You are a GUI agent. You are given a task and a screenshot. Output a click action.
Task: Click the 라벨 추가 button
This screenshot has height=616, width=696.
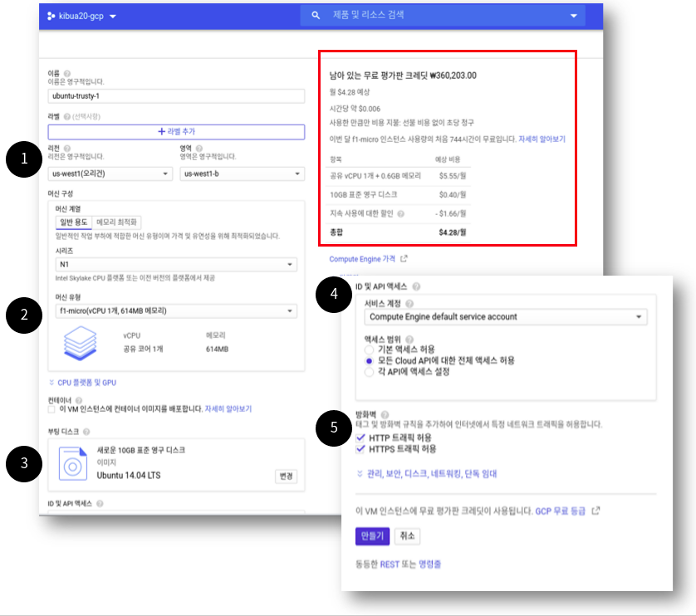pos(176,132)
